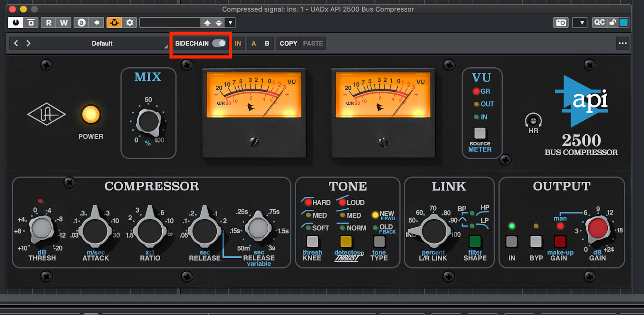Screen dimensions: 644x315
Task: Toggle the quick controls lock icon
Action: (x=613, y=23)
